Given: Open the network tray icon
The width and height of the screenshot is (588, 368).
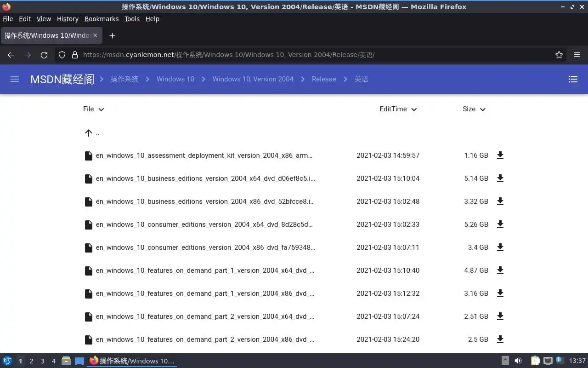Looking at the screenshot, I should (x=548, y=361).
